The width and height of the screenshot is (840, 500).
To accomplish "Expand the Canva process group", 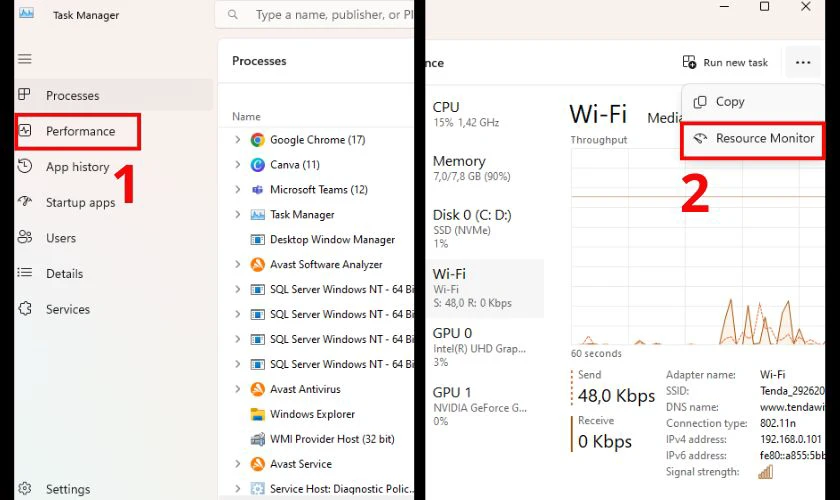I will click(x=237, y=165).
